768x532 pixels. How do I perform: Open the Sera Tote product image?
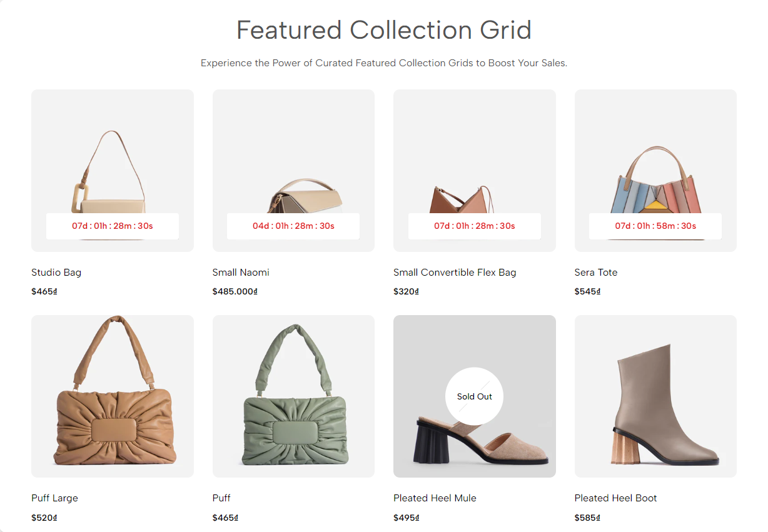(655, 171)
